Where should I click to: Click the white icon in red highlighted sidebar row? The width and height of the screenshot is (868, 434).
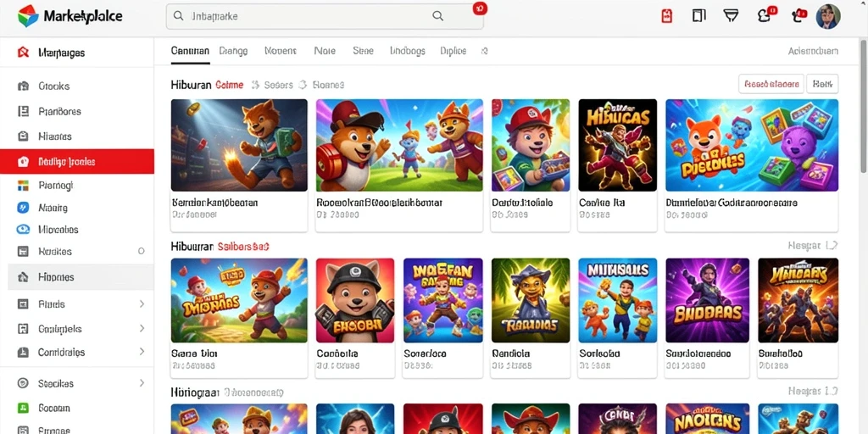[23, 162]
